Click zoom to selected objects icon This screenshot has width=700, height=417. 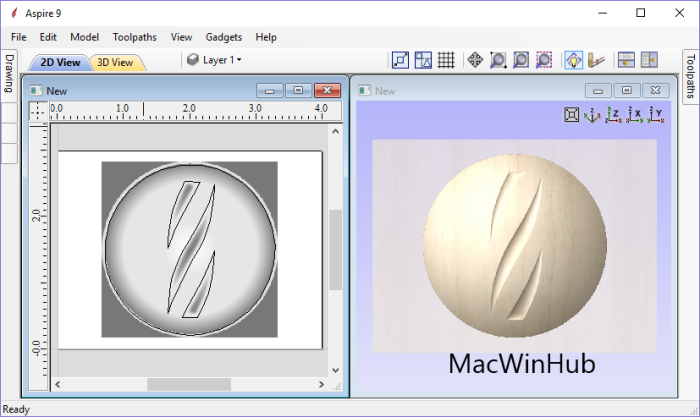coord(544,60)
